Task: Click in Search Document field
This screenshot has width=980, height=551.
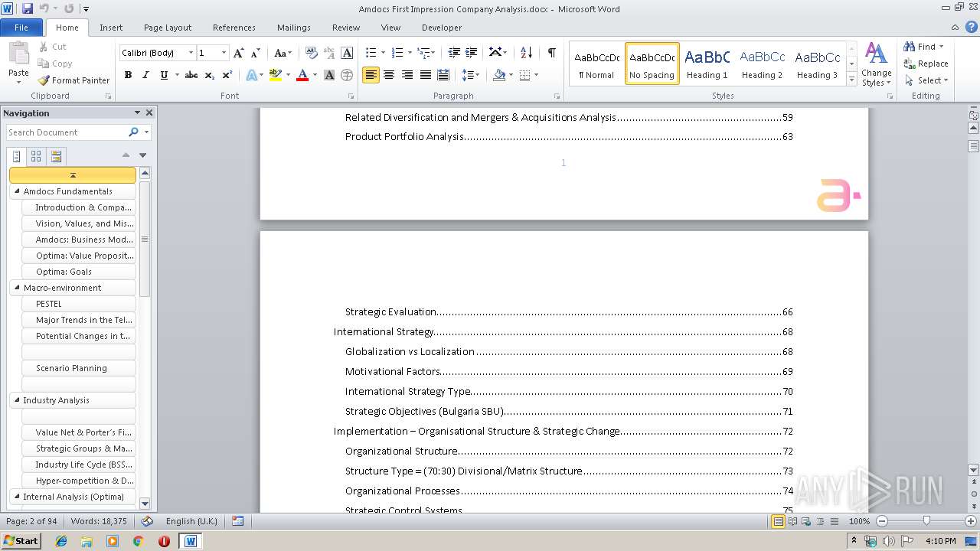Action: [x=67, y=132]
